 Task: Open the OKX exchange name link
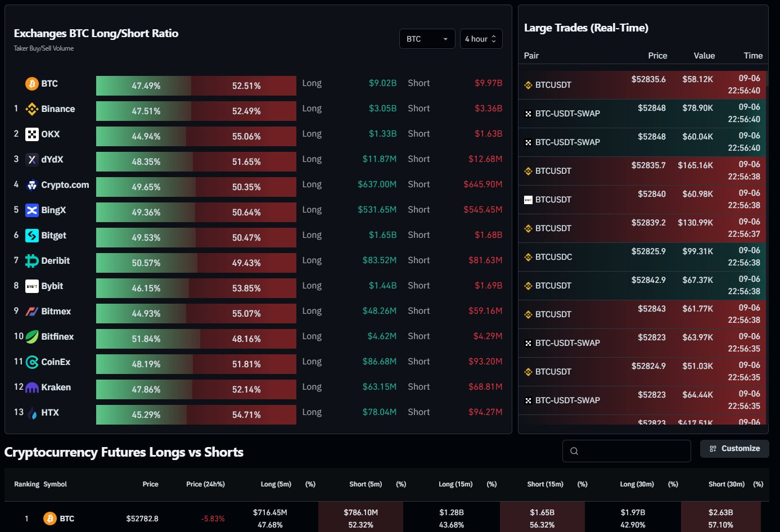coord(51,134)
